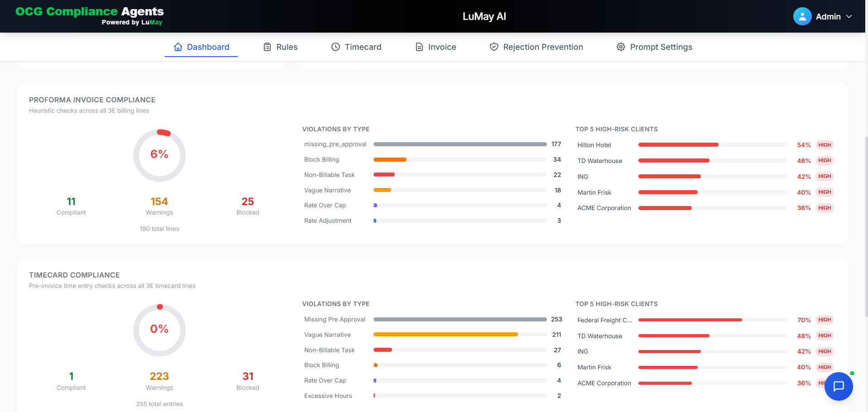Click the Rejection Prevention shield icon
Viewport: 868px width, 412px height.
pyautogui.click(x=494, y=47)
